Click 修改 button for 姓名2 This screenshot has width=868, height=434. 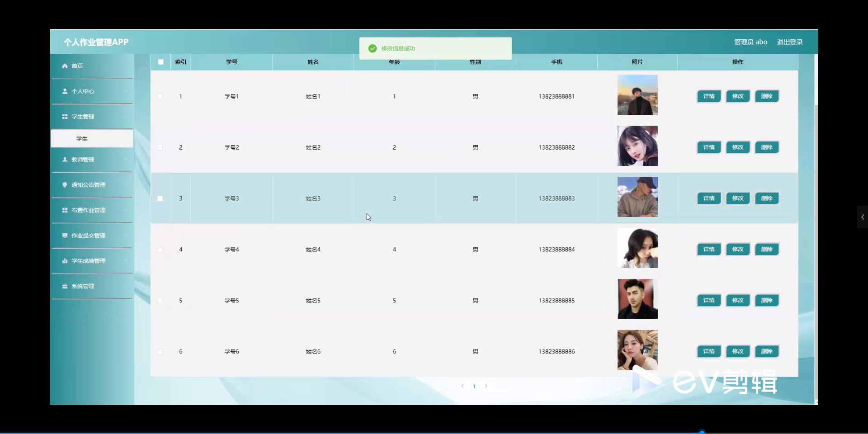pos(738,147)
